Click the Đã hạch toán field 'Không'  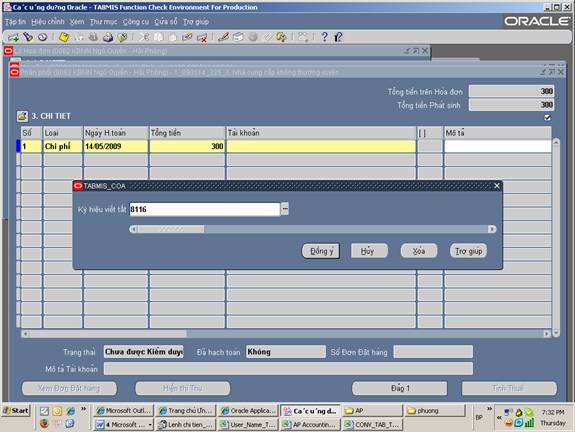click(286, 352)
